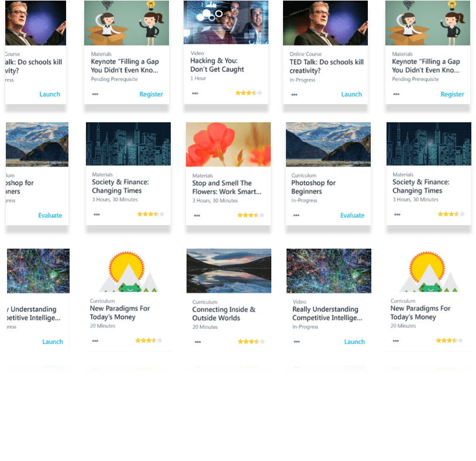Click the red flowers thumbnail image

pos(228,145)
